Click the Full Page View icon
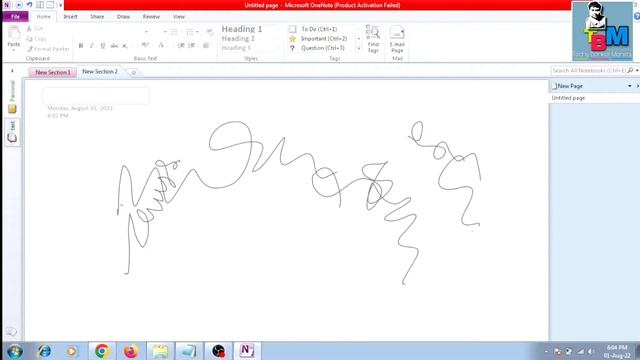 point(50,5)
